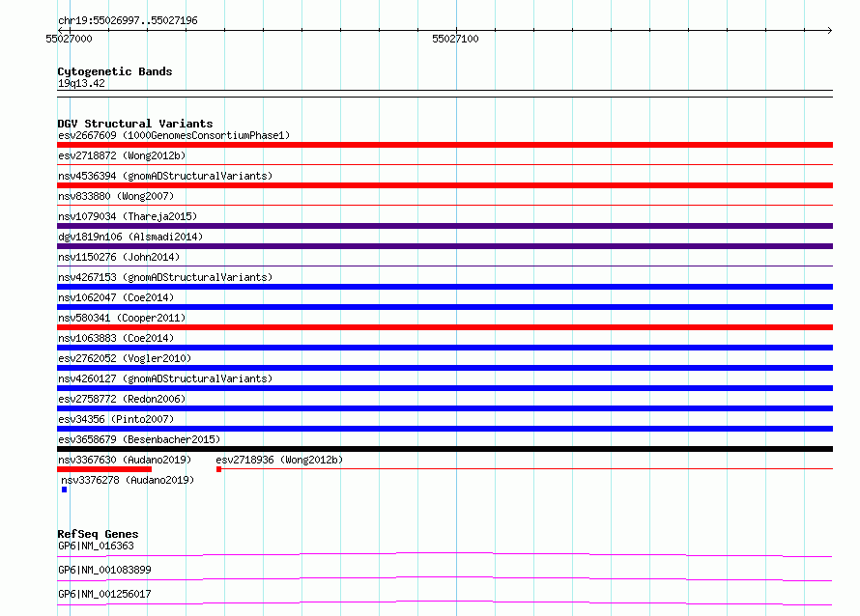The image size is (860, 616).
Task: Select nsv4267153 (gnomADStructuralVariants) label
Action: tap(165, 277)
